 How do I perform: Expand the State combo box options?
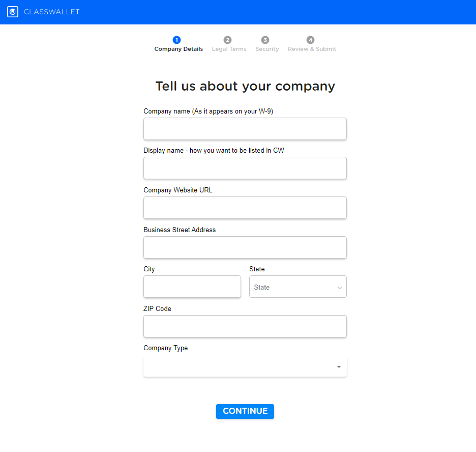297,287
